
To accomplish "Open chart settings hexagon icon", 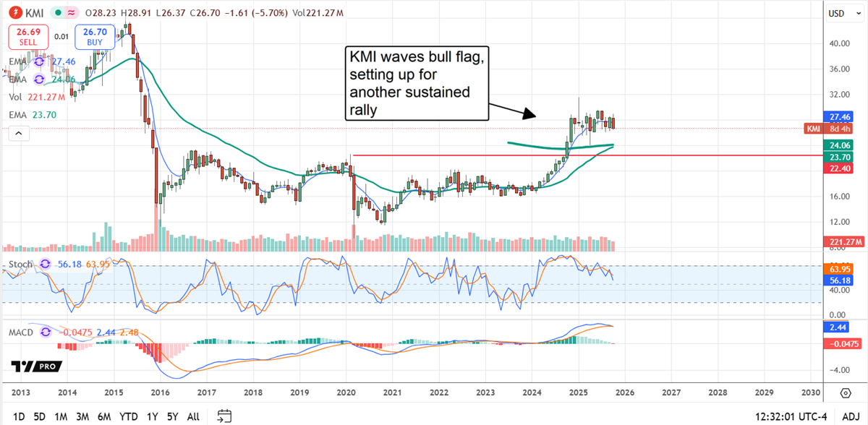I will pos(846,392).
